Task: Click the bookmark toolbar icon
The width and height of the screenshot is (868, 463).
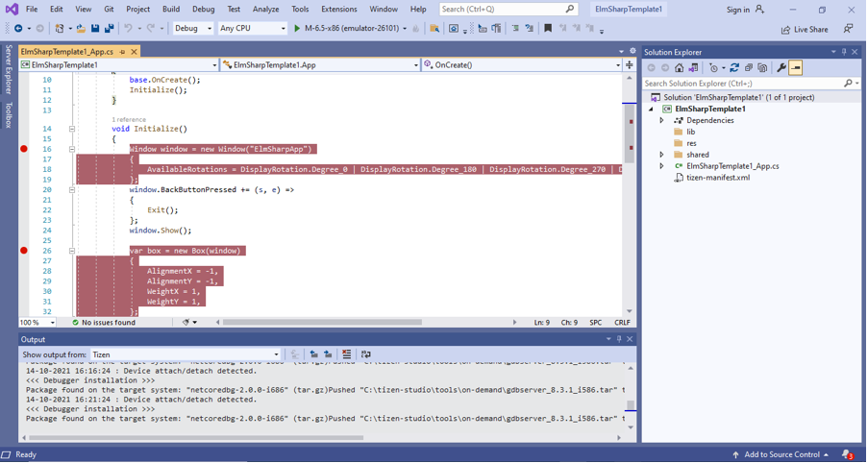Action: coord(548,29)
